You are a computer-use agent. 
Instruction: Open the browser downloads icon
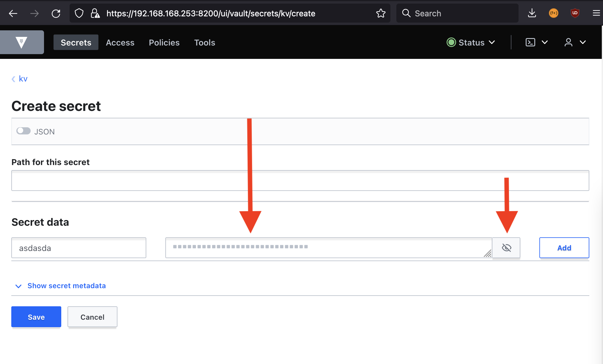click(532, 13)
